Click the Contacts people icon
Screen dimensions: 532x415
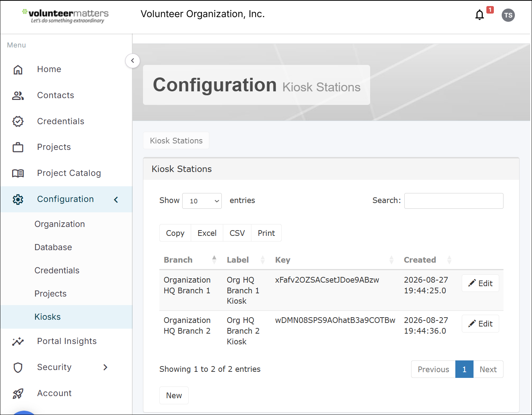click(x=18, y=96)
